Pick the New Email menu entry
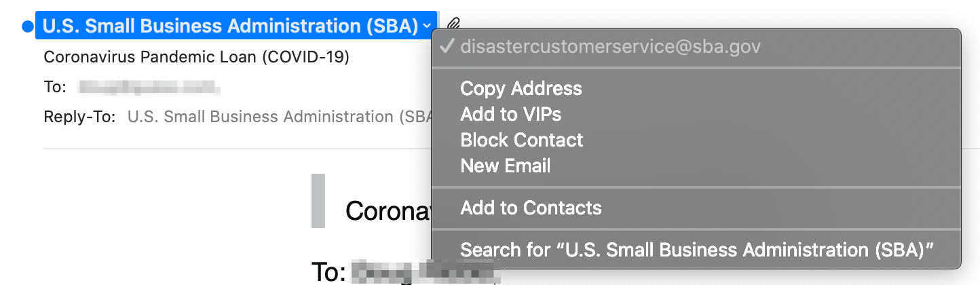This screenshot has height=285, width=980. 506,166
